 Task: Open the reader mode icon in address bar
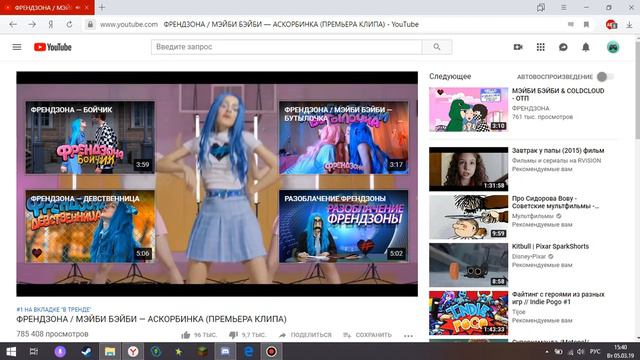click(x=571, y=24)
